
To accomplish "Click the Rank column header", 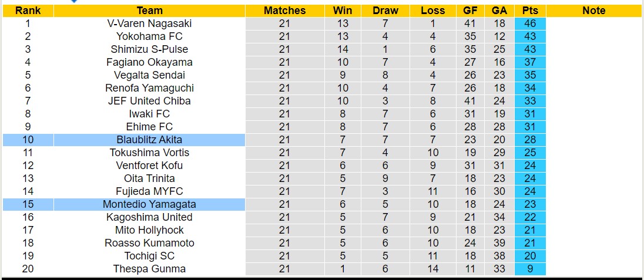I will tap(27, 11).
